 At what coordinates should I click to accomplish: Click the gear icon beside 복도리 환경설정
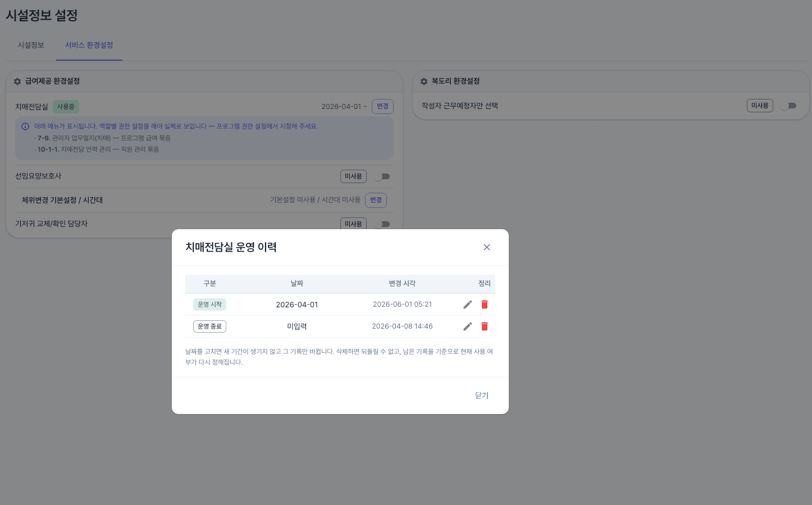[424, 81]
